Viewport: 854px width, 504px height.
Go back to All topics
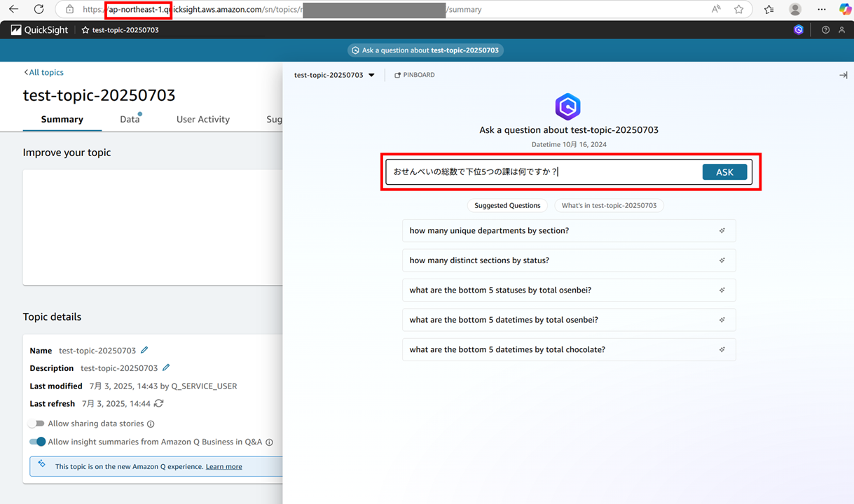click(x=43, y=72)
